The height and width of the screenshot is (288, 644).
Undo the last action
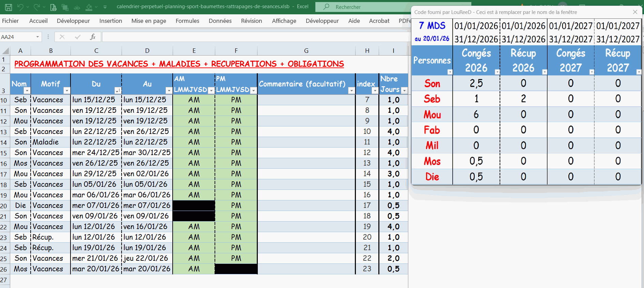[20, 7]
